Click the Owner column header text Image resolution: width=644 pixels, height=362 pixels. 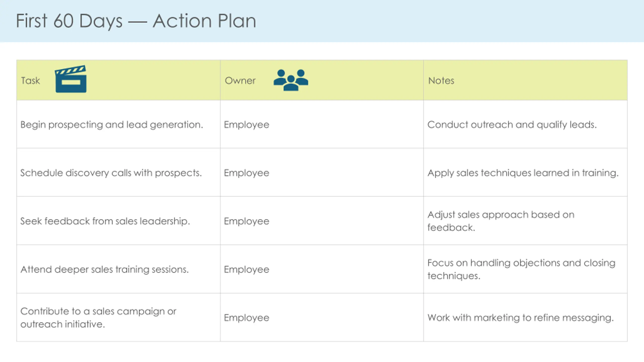(240, 81)
